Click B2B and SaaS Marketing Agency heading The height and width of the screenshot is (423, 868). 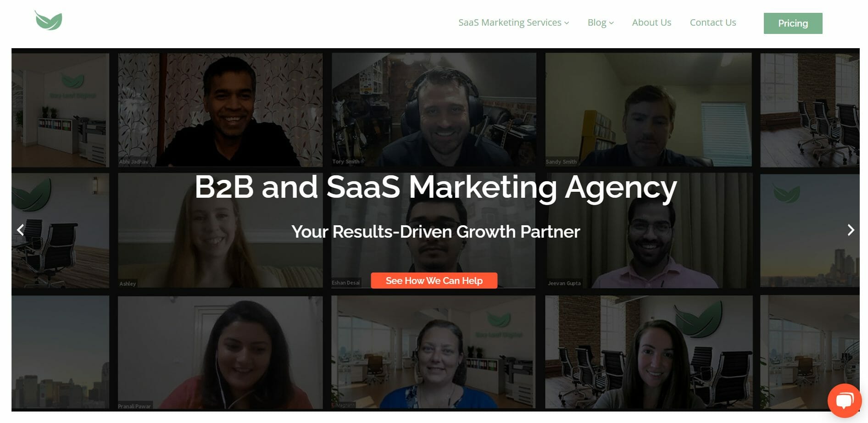coord(435,187)
